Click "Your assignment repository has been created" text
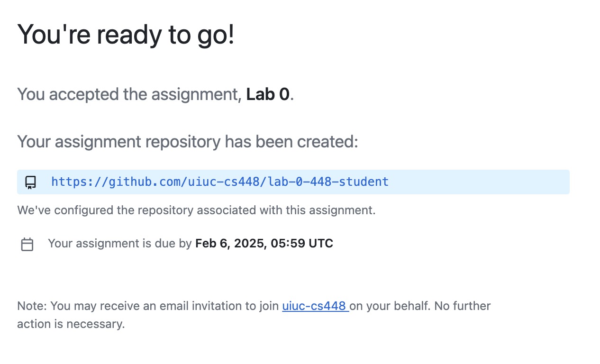 click(188, 141)
